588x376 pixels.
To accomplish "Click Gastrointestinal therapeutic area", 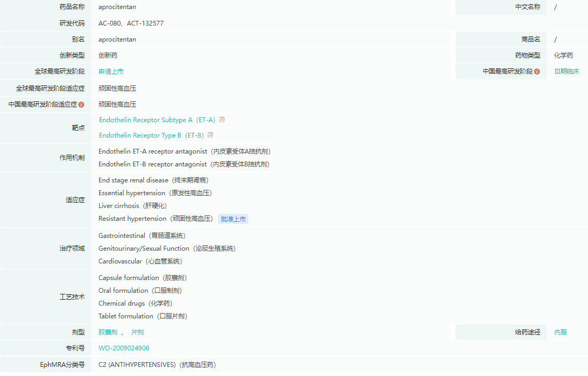I will (142, 236).
